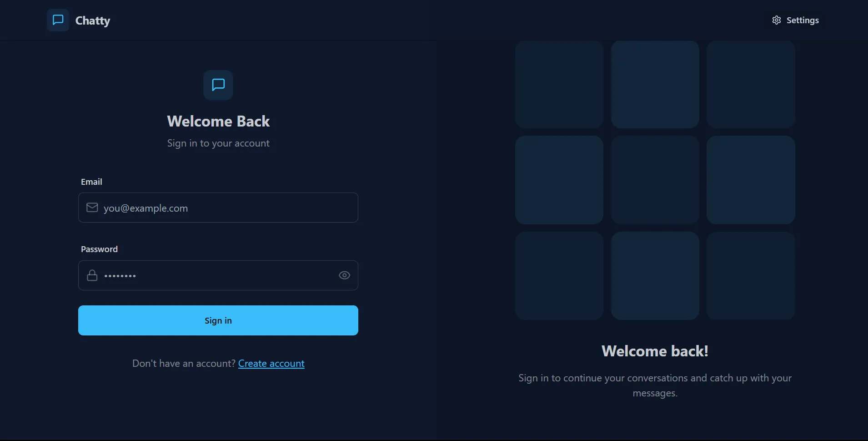
Task: Select the bottom-right tile in the grid
Action: point(750,275)
